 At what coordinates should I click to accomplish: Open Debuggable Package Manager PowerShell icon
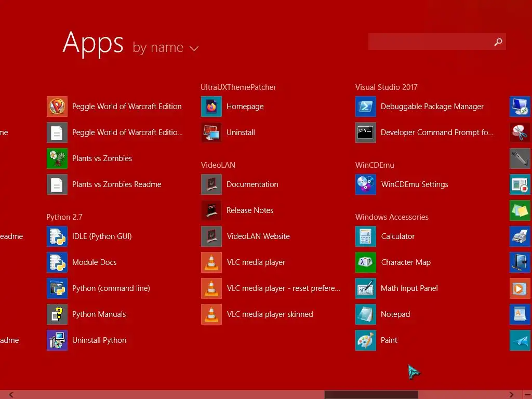tap(366, 107)
